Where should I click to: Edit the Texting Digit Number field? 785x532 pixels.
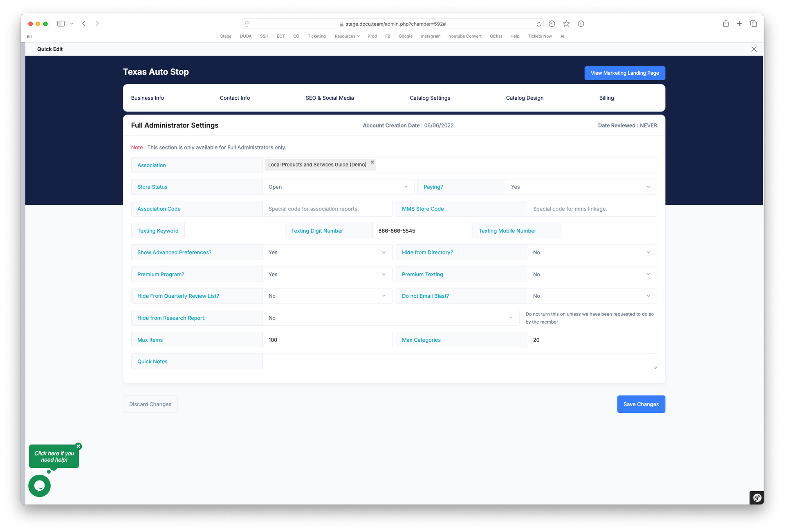pyautogui.click(x=420, y=231)
